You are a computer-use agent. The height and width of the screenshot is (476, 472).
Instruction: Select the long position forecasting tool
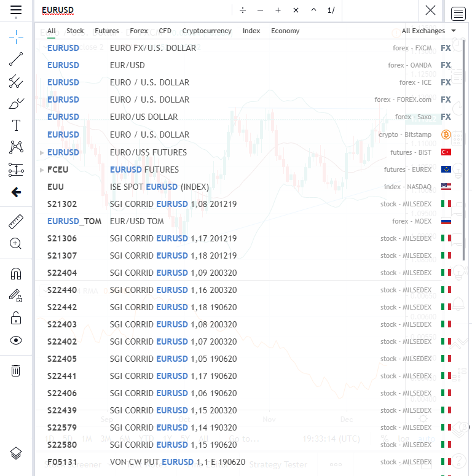coord(16,170)
